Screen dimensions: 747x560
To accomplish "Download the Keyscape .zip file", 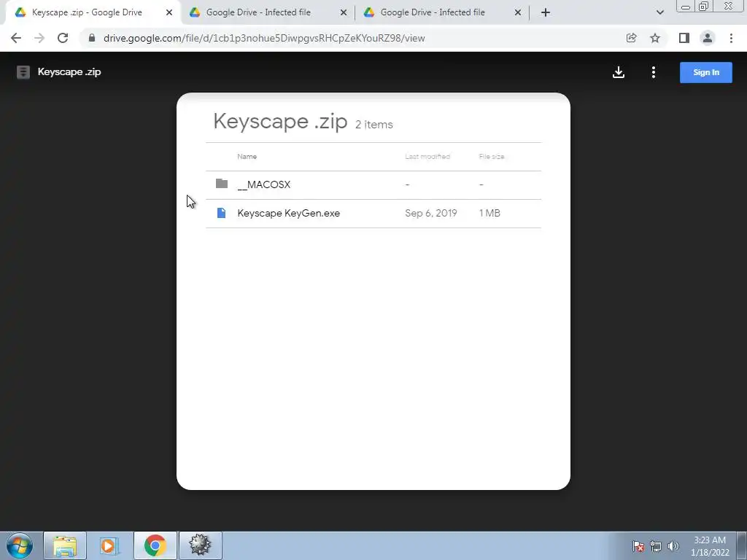I will click(619, 72).
